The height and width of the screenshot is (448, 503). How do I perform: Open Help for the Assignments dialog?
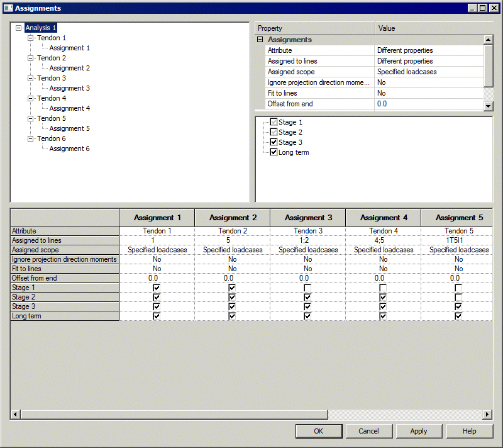pyautogui.click(x=469, y=431)
